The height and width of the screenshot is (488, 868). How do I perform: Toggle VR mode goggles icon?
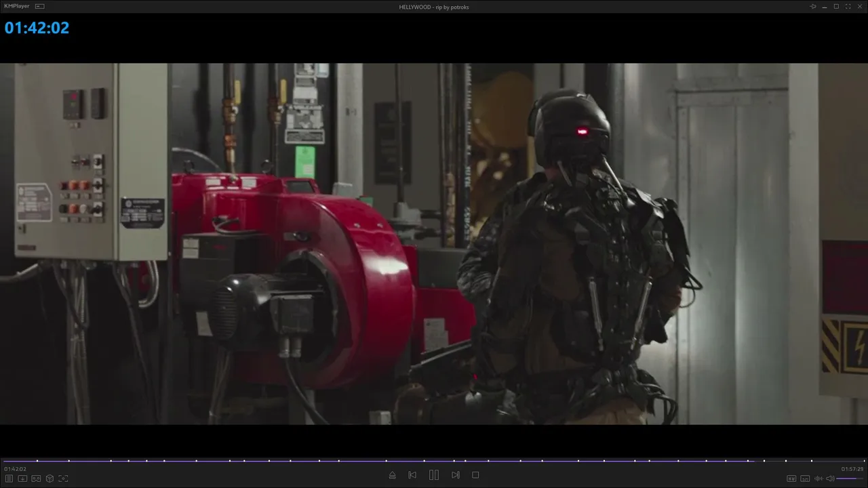click(x=36, y=479)
